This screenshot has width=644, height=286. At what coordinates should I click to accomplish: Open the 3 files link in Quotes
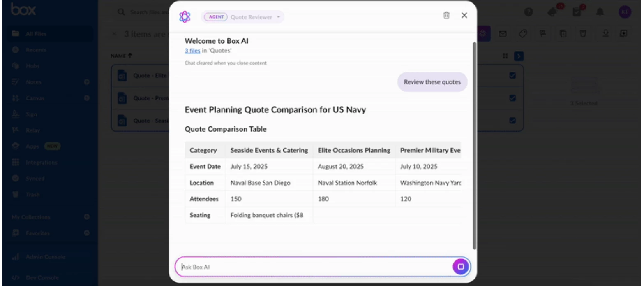[192, 50]
